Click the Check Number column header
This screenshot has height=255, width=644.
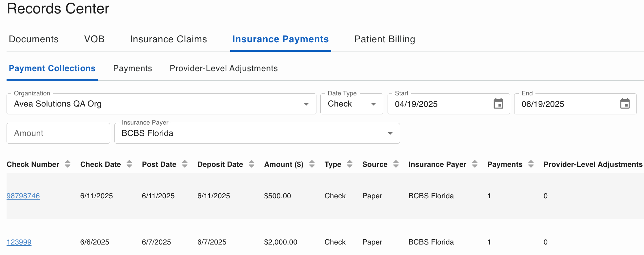pyautogui.click(x=33, y=165)
